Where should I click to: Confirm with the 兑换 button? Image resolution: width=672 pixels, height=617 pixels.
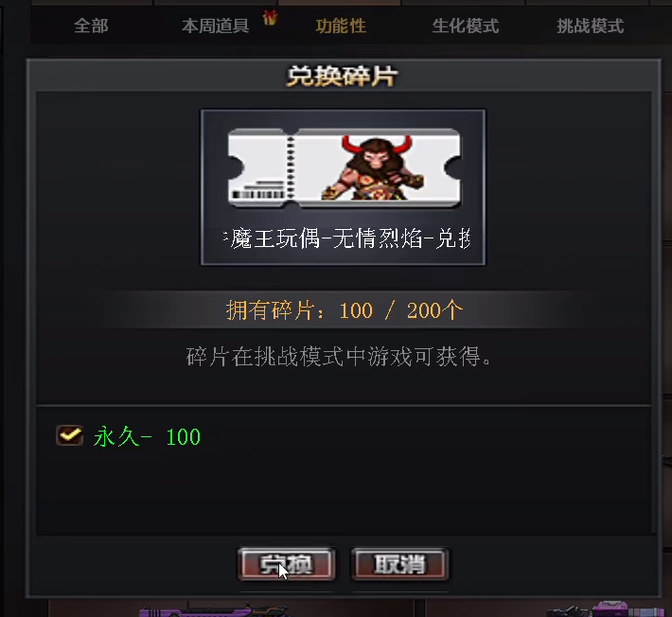(286, 564)
